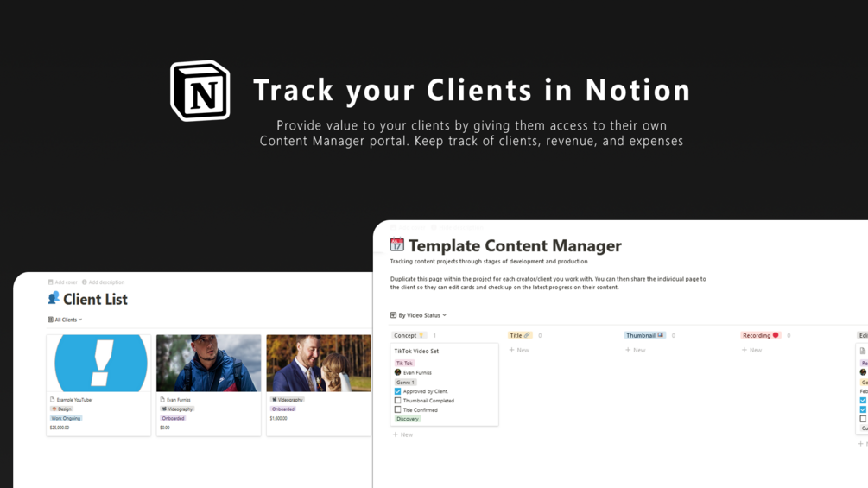
Task: Select the Concept column header
Action: (409, 335)
